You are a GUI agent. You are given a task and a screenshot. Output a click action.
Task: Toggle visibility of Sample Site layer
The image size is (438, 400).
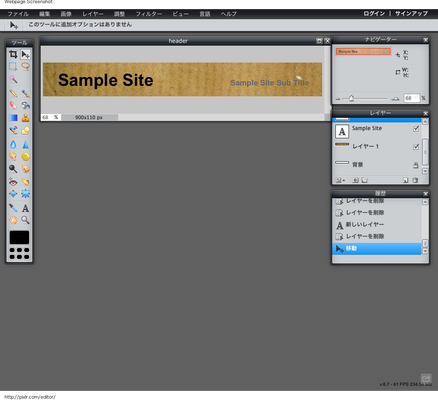pos(416,128)
